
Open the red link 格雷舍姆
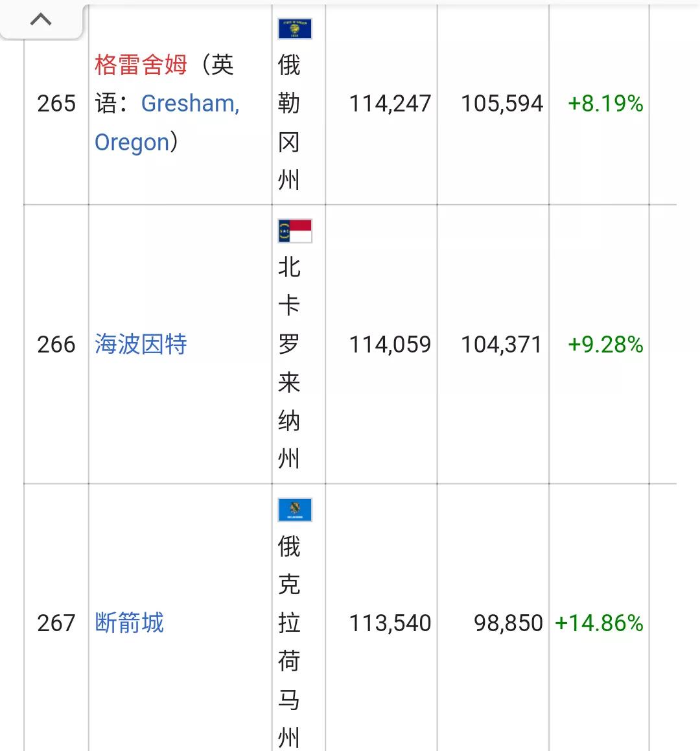141,65
